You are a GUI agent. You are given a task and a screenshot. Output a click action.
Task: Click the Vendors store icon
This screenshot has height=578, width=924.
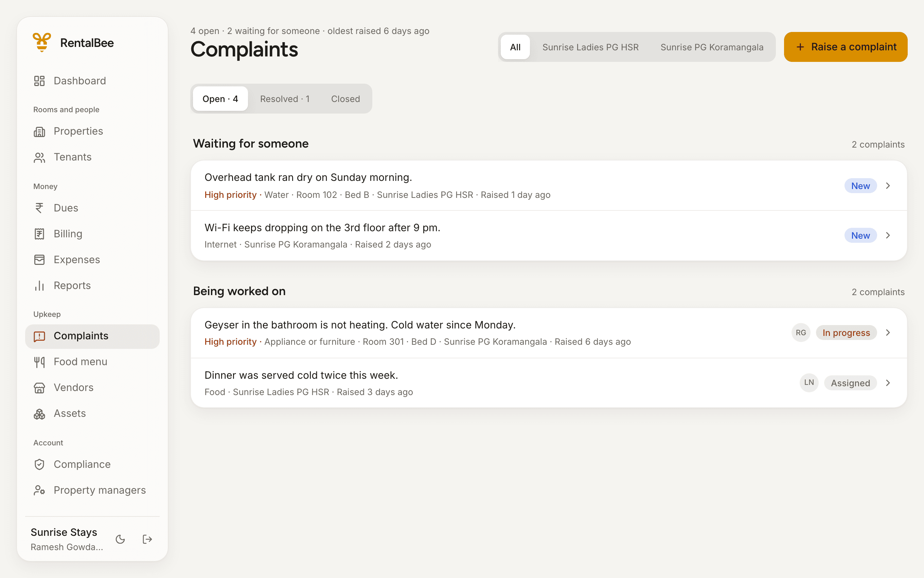pos(39,388)
